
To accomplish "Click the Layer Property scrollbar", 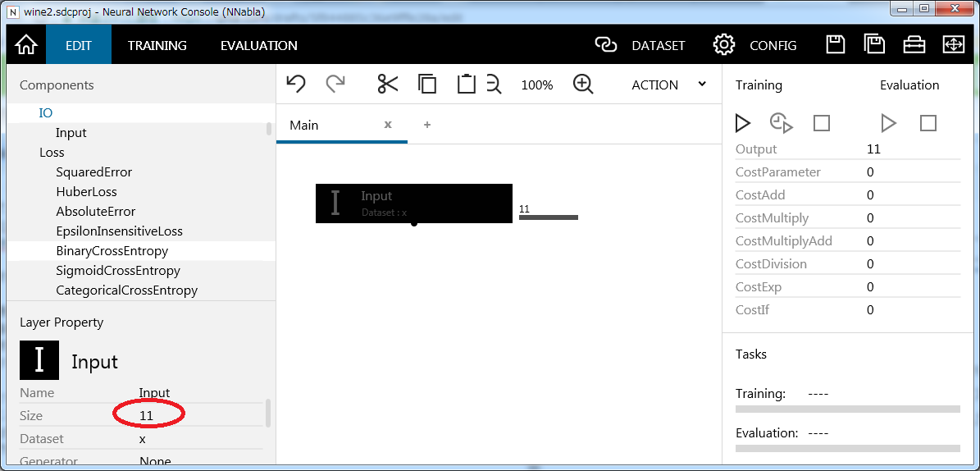I will point(269,412).
